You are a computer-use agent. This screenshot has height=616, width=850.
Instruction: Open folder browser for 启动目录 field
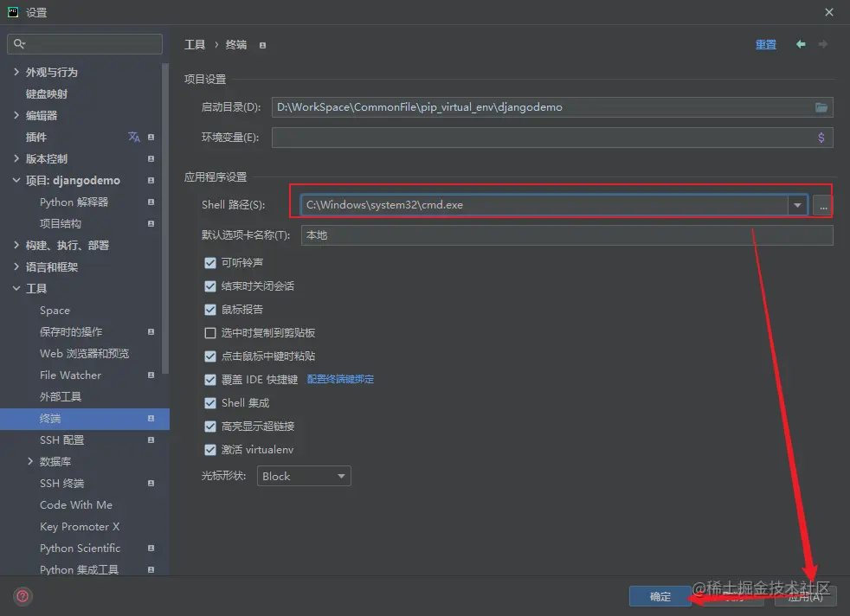(x=821, y=107)
